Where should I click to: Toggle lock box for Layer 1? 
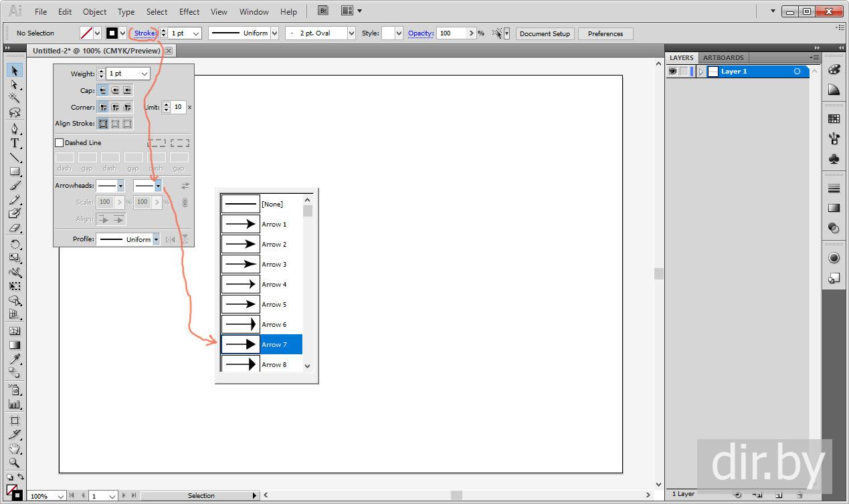click(684, 72)
